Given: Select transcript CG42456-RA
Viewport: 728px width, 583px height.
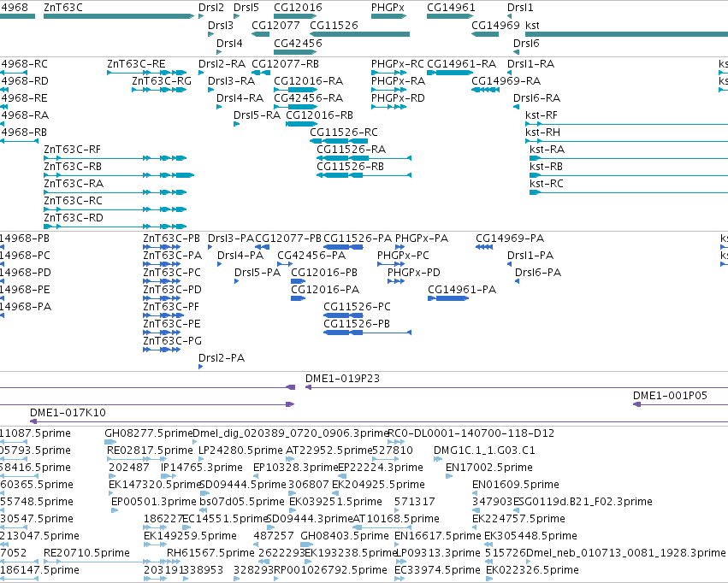Looking at the screenshot, I should (308, 97).
